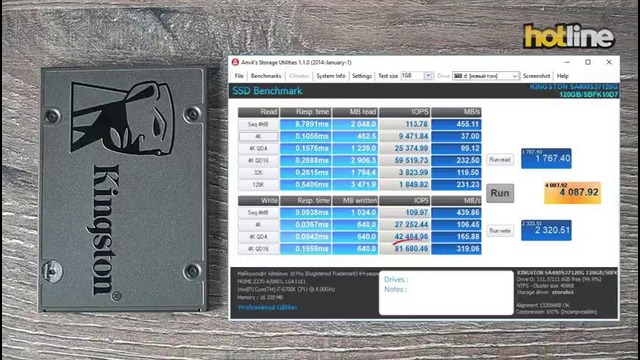Open the Benchmarks menu
Screen dimensions: 640x360
[266, 76]
